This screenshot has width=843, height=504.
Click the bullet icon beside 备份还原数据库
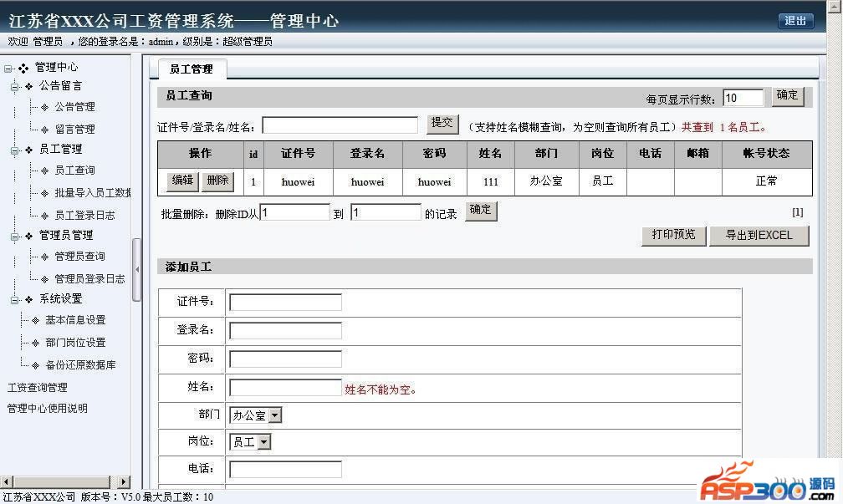[x=35, y=365]
